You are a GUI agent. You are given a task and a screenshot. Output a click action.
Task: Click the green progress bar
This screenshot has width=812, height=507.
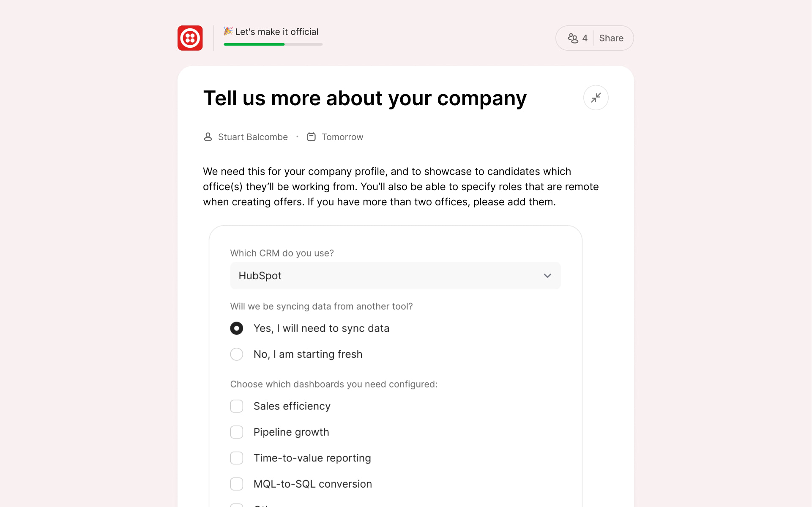(254, 44)
